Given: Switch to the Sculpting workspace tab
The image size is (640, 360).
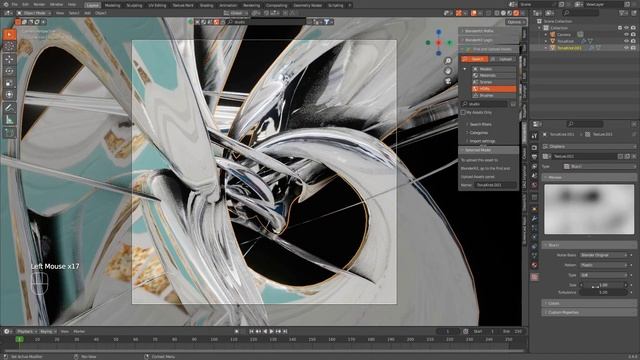Looking at the screenshot, I should pyautogui.click(x=134, y=5).
